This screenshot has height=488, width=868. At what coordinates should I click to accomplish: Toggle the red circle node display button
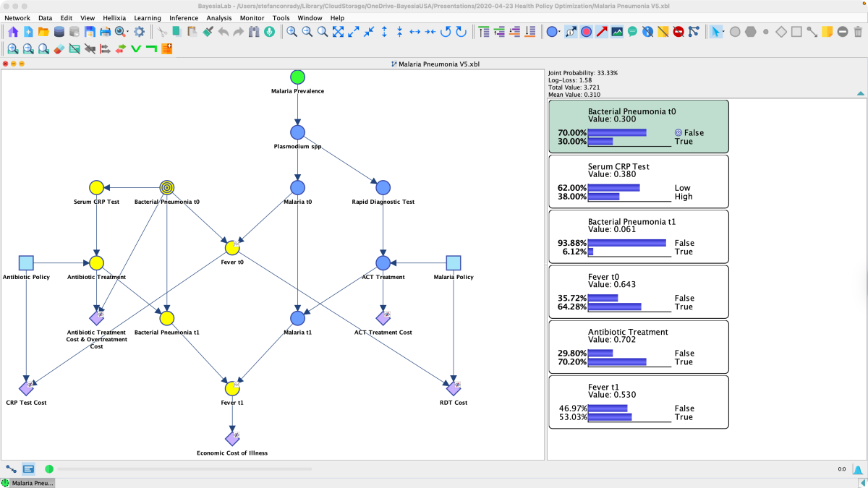click(586, 32)
